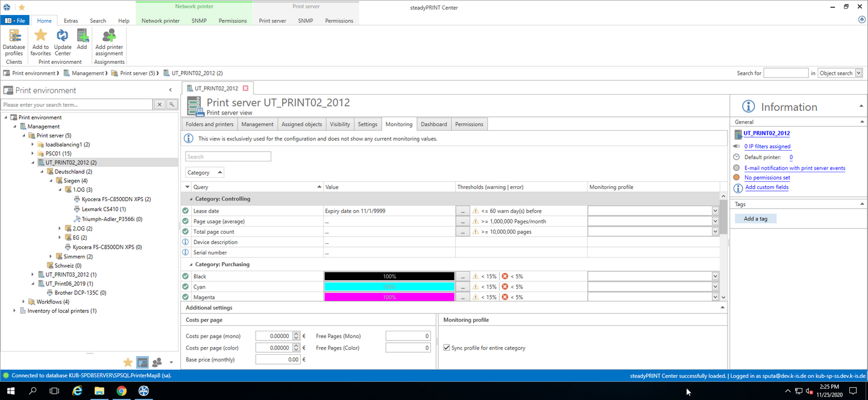
Task: Open Database profiles in the ribbon
Action: (14, 41)
